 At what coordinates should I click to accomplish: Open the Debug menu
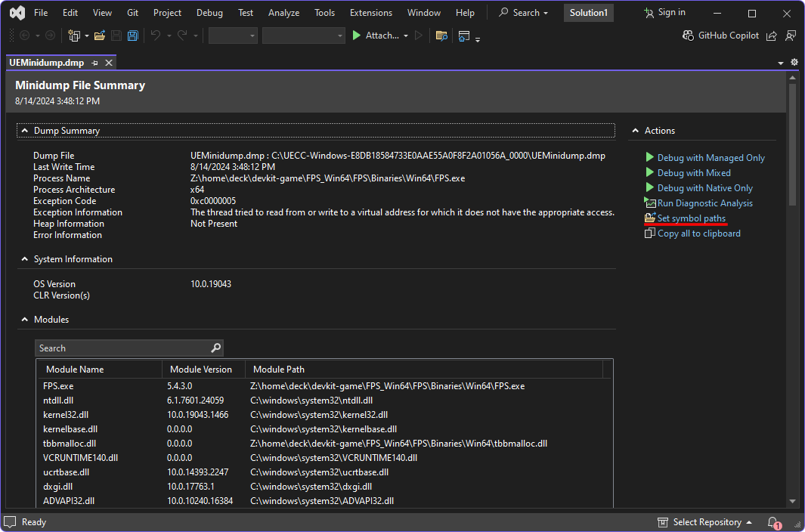click(209, 13)
